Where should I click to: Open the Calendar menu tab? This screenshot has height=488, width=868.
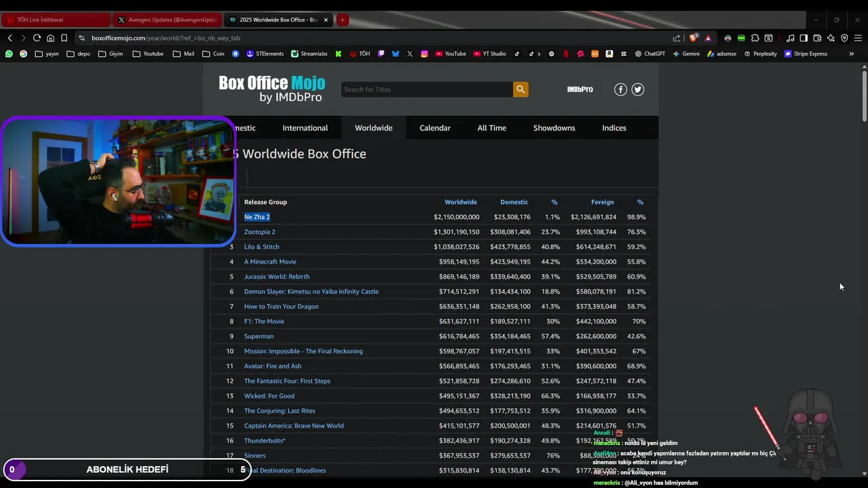435,128
